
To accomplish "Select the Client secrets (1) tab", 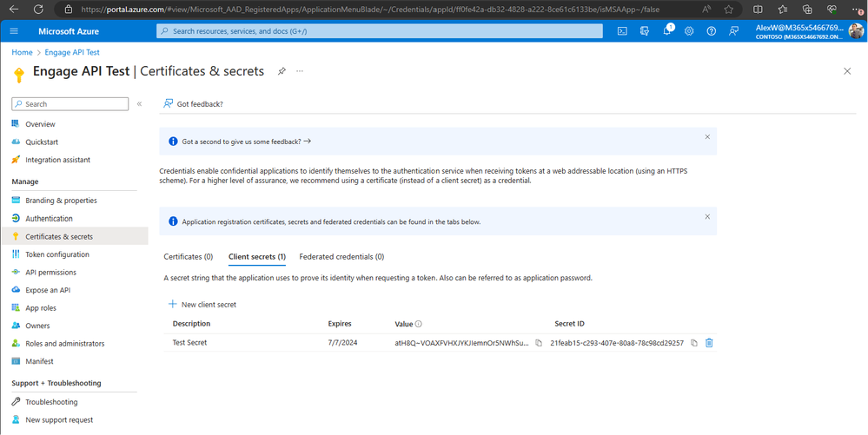I will (x=257, y=257).
